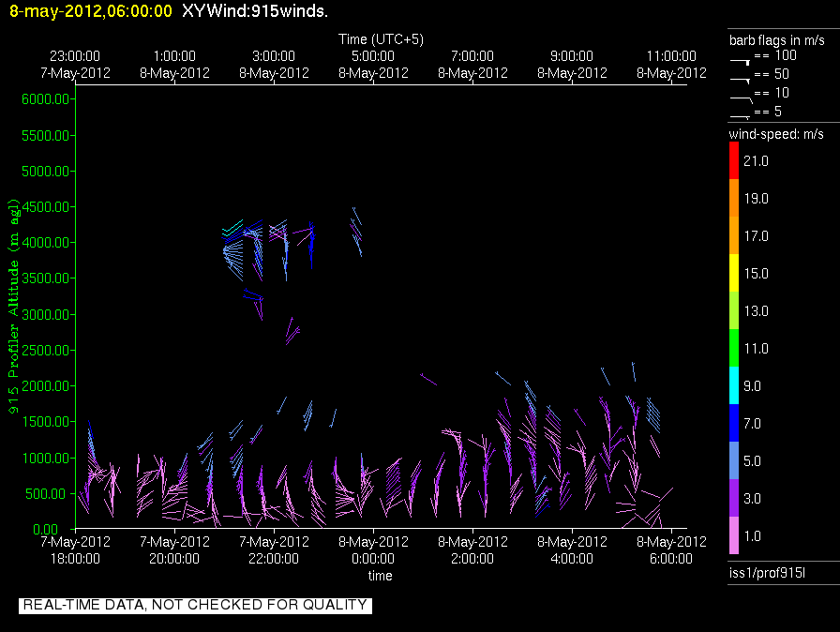Click the '7-May-2012 18:00:00' bottom axis label

(75, 550)
